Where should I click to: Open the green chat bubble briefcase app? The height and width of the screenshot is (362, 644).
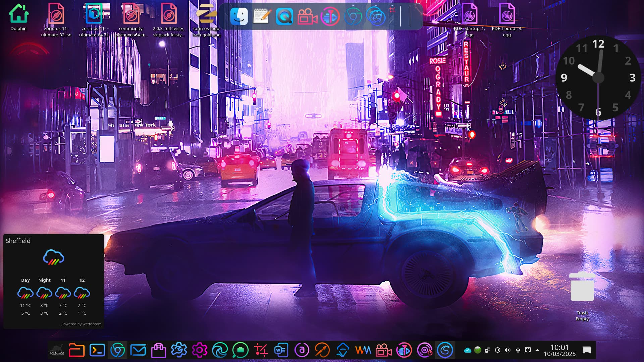tap(240, 350)
